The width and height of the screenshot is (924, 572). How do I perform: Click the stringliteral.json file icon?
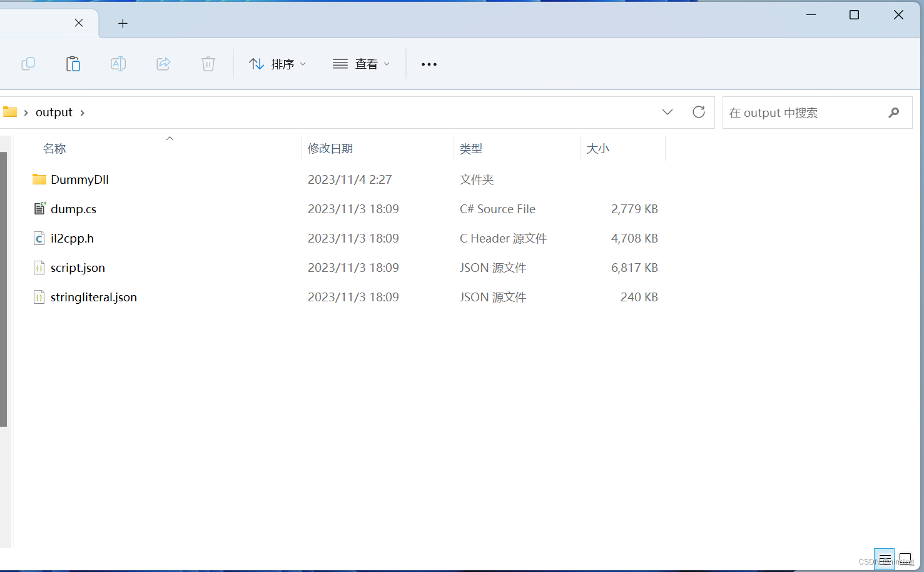39,297
